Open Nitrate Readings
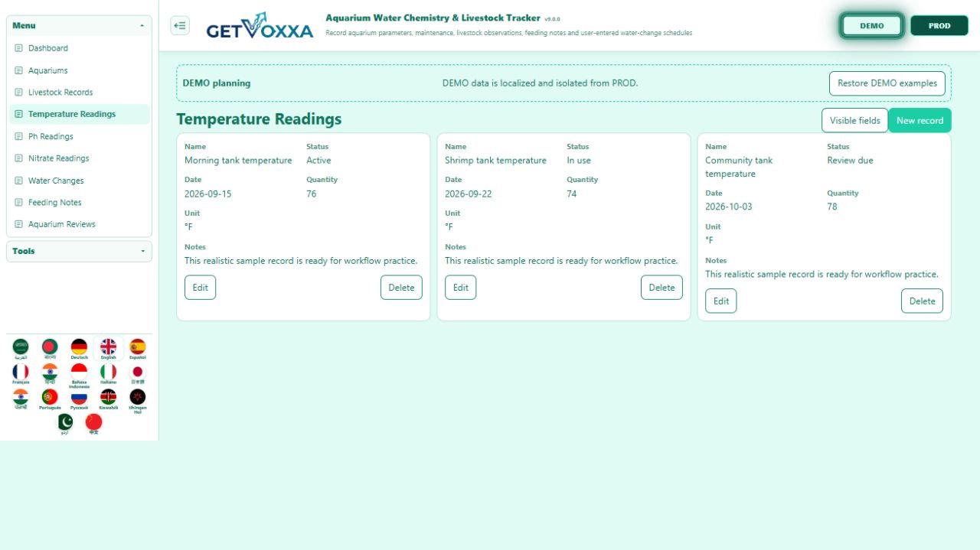Image resolution: width=980 pixels, height=550 pixels. click(79, 158)
